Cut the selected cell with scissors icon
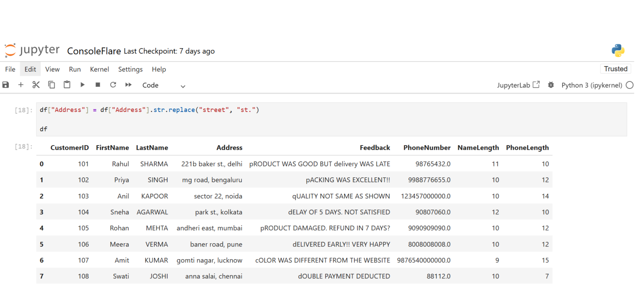 coord(36,85)
